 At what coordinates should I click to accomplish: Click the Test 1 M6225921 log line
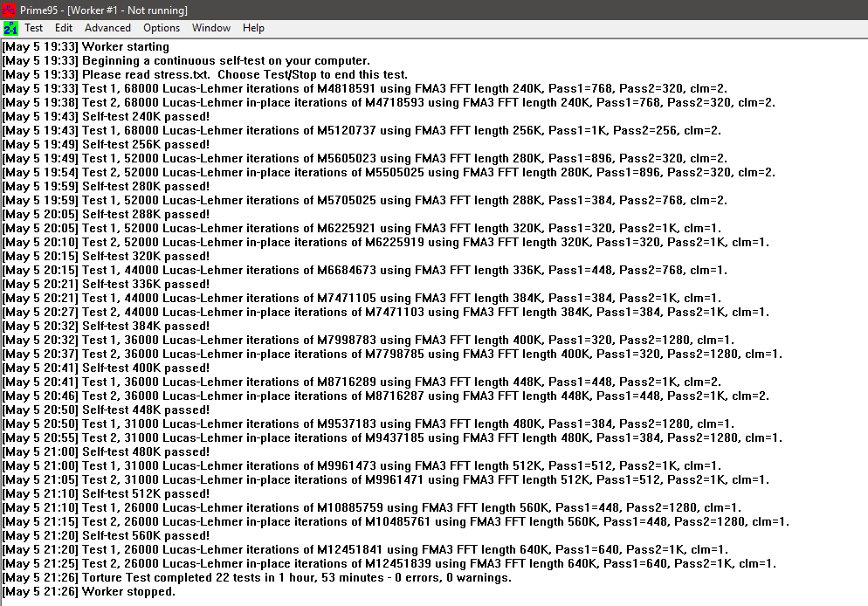(362, 228)
